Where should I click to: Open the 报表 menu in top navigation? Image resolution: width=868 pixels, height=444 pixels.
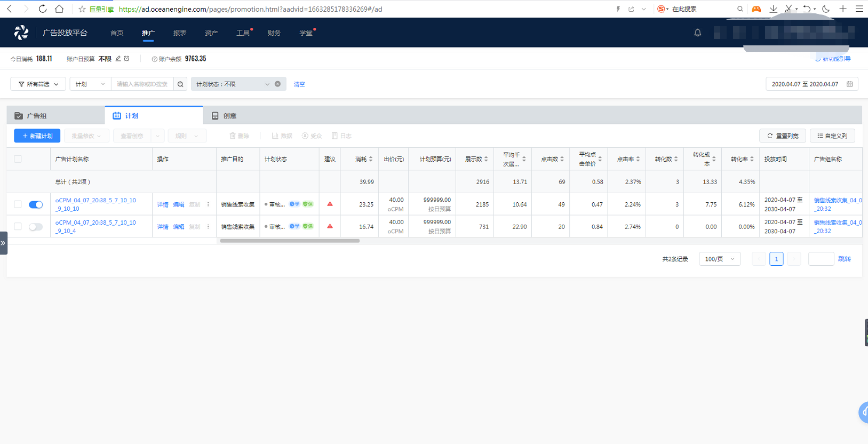[x=180, y=33]
